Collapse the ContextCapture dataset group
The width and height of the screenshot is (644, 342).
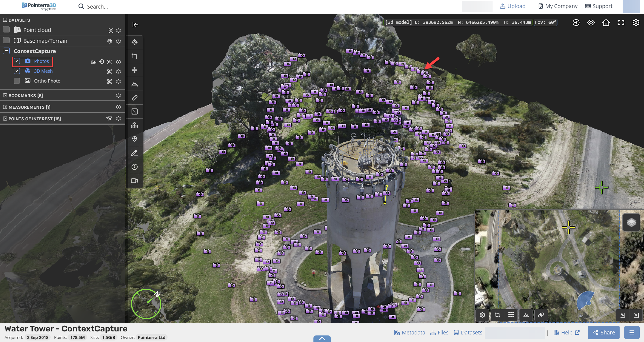point(6,51)
